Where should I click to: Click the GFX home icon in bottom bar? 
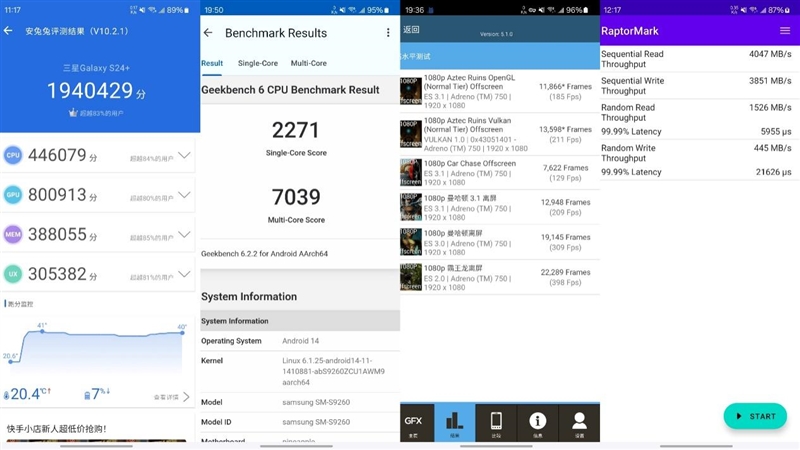tap(413, 423)
